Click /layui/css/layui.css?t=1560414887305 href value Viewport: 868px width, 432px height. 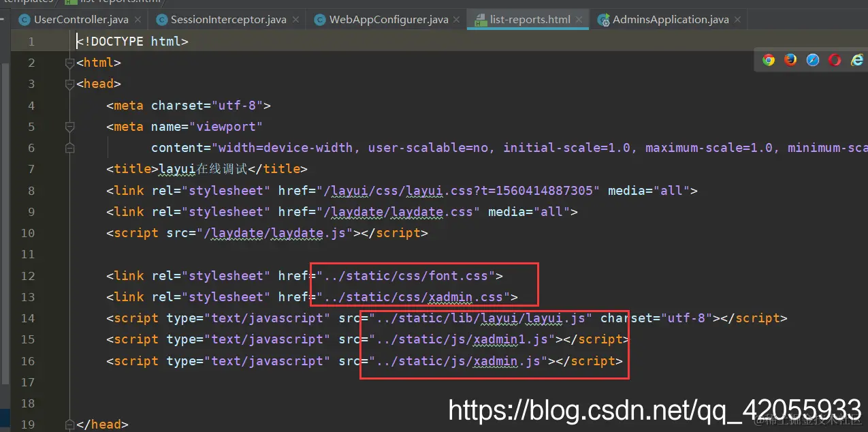click(x=459, y=191)
